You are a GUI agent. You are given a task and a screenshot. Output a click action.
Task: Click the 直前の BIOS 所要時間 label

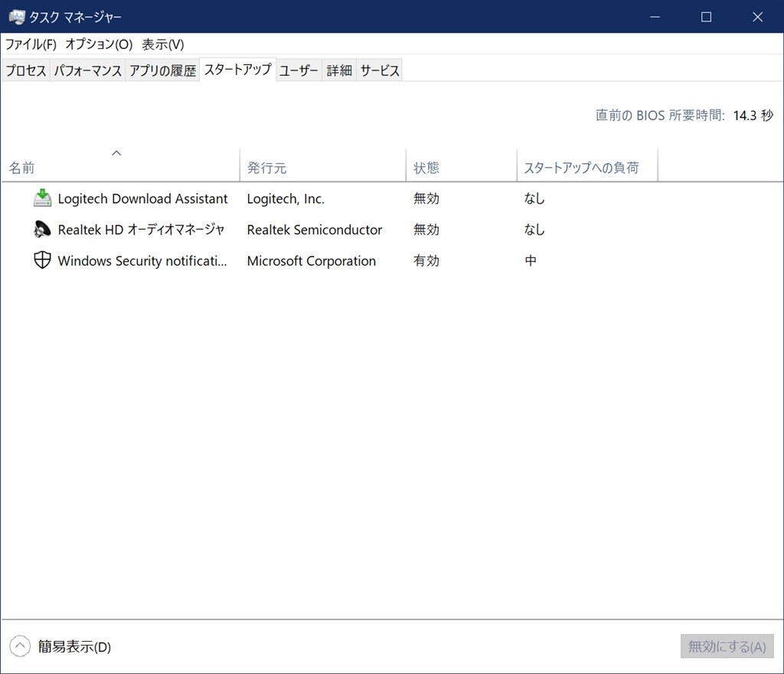point(660,116)
